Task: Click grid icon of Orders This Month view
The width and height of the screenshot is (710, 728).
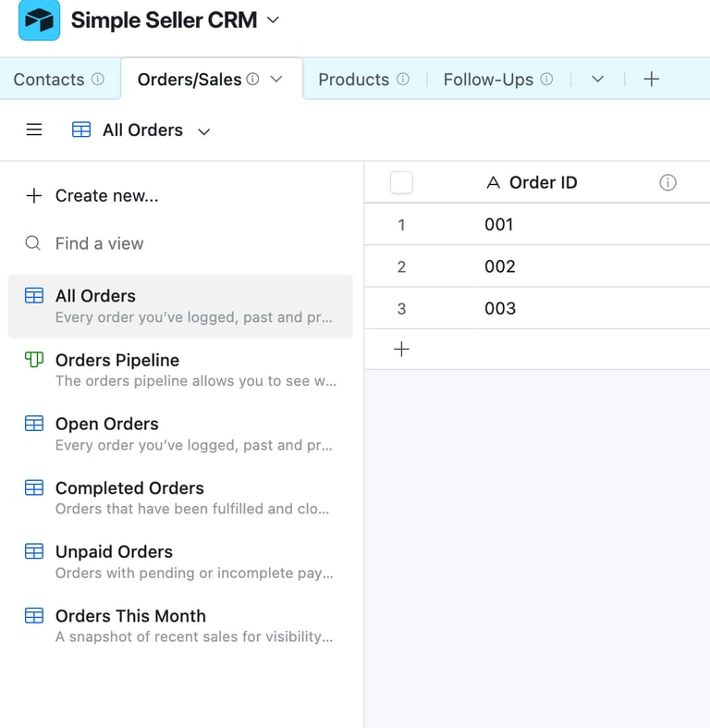Action: tap(34, 615)
